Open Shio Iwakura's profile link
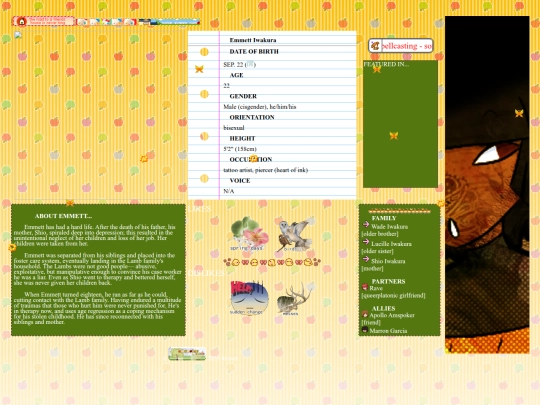The height and width of the screenshot is (405, 540). pyautogui.click(x=388, y=261)
